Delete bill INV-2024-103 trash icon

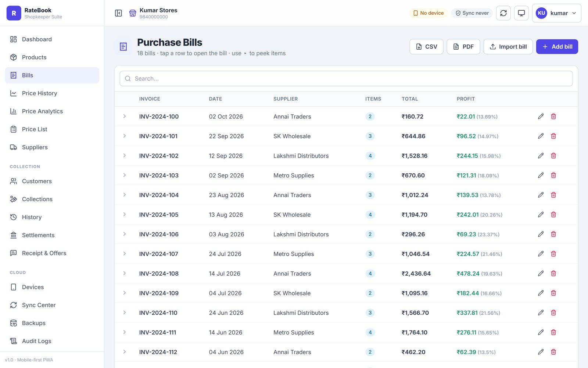click(x=553, y=175)
